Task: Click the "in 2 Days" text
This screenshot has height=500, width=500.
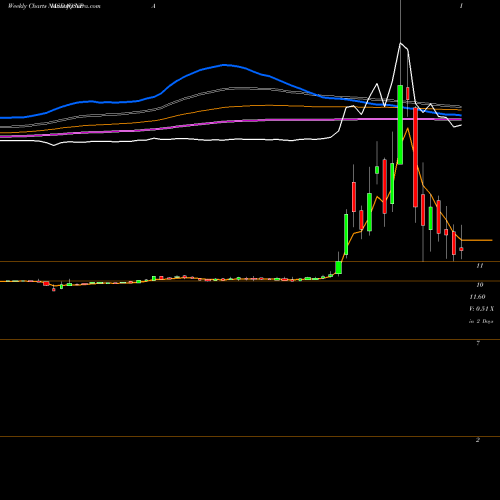Action: click(x=481, y=321)
